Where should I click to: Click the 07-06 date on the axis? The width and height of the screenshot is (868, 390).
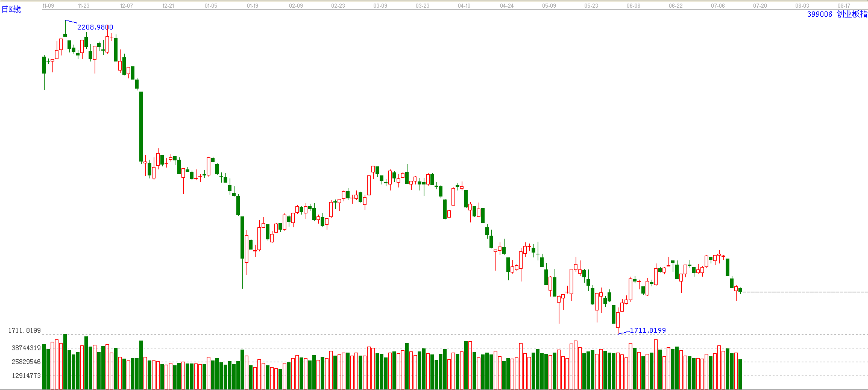(x=717, y=5)
